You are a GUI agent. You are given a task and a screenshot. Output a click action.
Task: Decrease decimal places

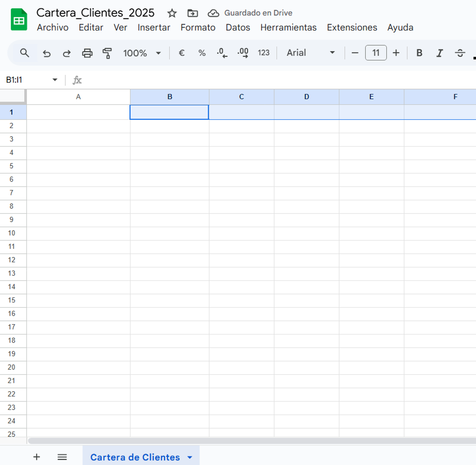(222, 53)
